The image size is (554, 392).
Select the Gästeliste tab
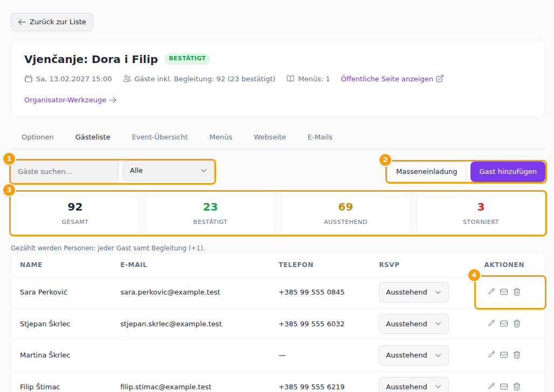[93, 137]
